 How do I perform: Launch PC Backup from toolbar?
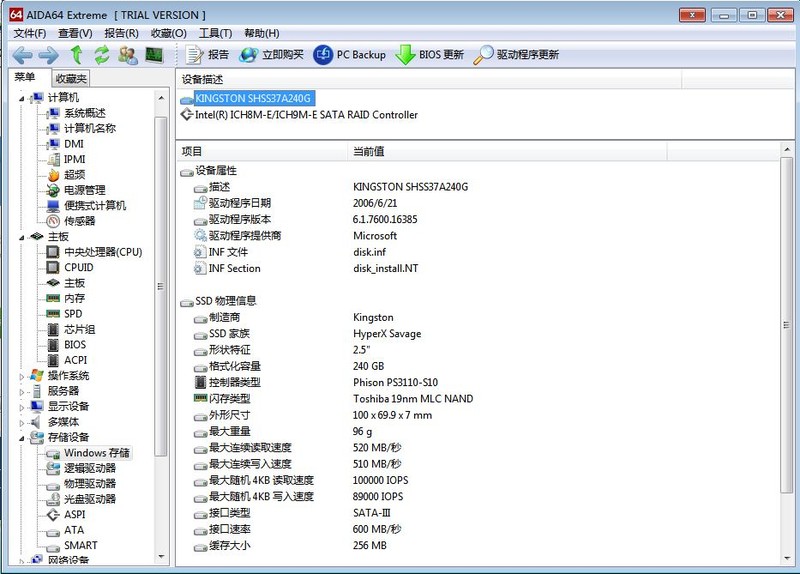pos(350,55)
